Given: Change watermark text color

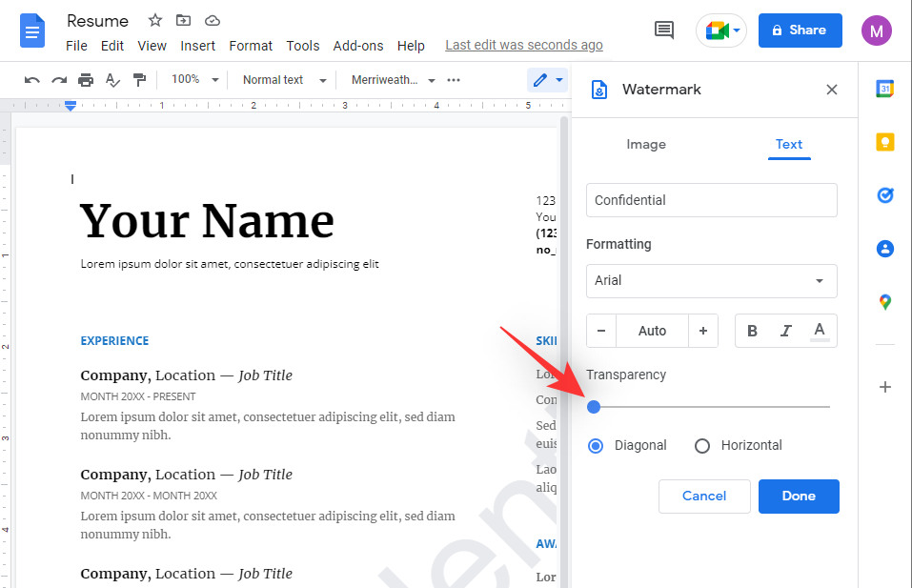Looking at the screenshot, I should [820, 331].
